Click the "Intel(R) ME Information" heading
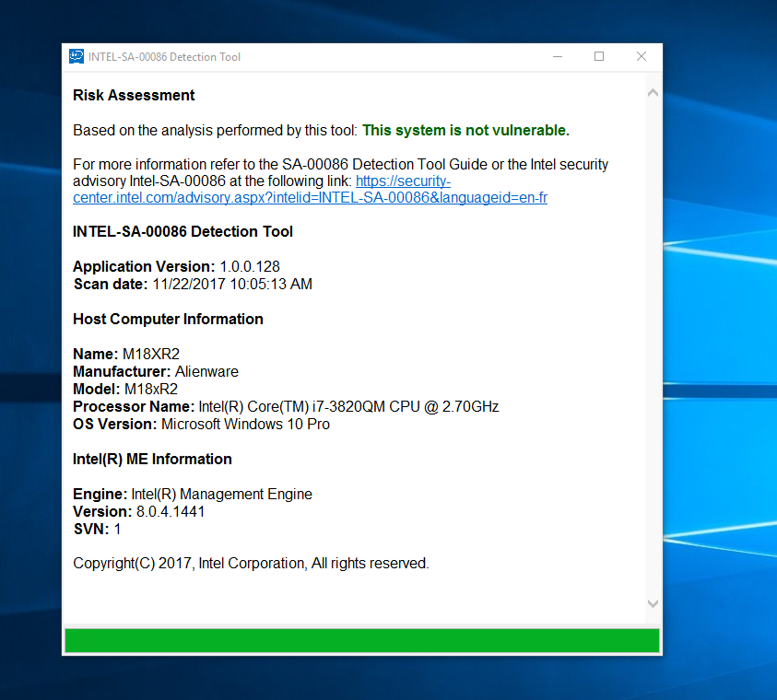Screen dimensions: 777x700 [x=152, y=459]
